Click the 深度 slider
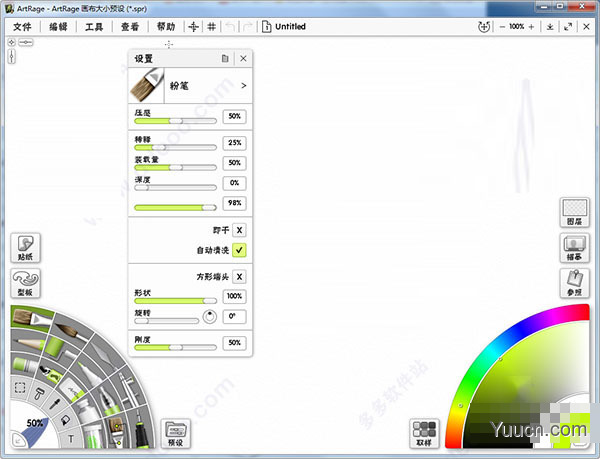This screenshot has width=600, height=459. click(176, 187)
